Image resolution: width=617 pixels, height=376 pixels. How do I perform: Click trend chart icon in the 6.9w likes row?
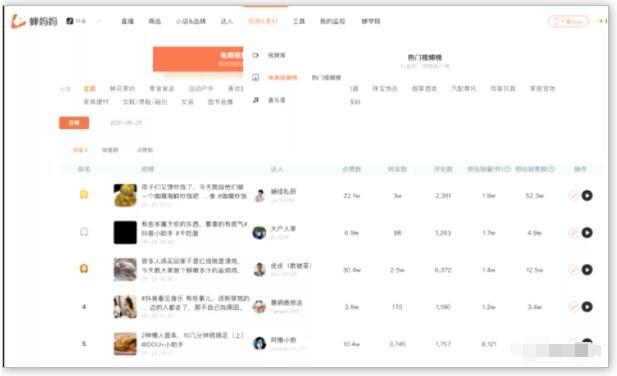click(x=574, y=233)
